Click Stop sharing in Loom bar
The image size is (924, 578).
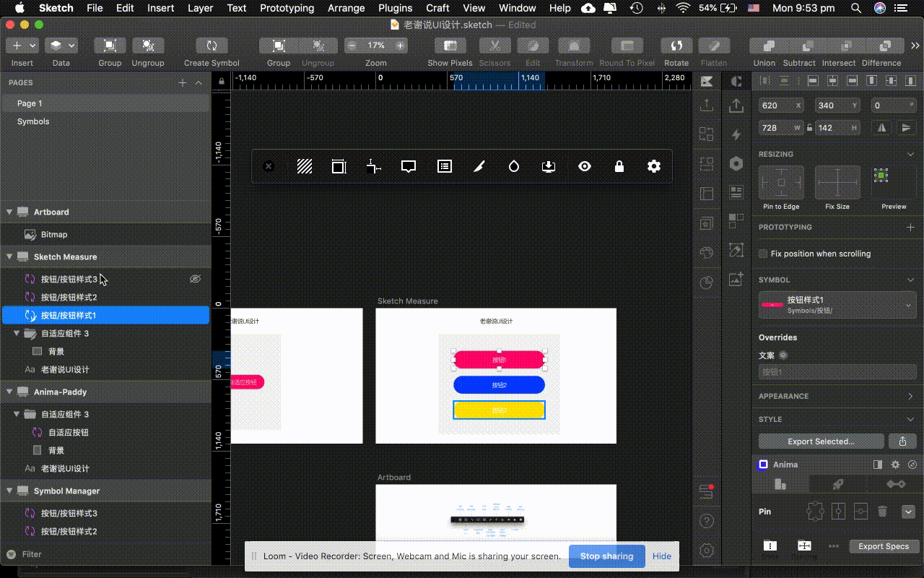point(606,556)
